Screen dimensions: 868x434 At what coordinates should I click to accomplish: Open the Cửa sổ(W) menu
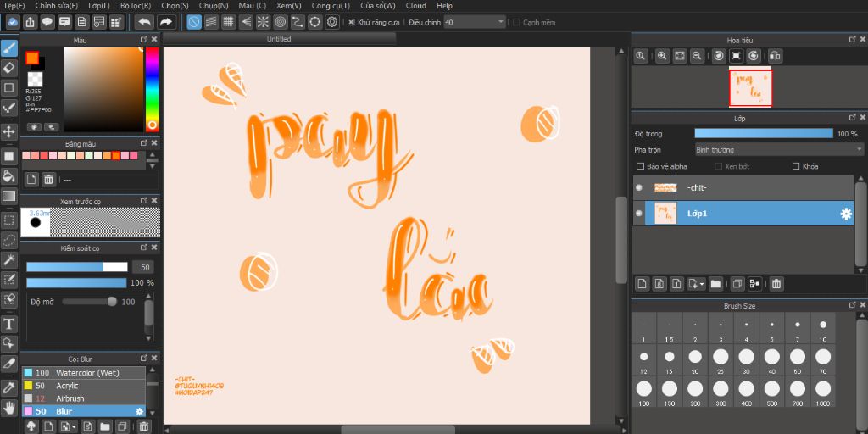378,6
